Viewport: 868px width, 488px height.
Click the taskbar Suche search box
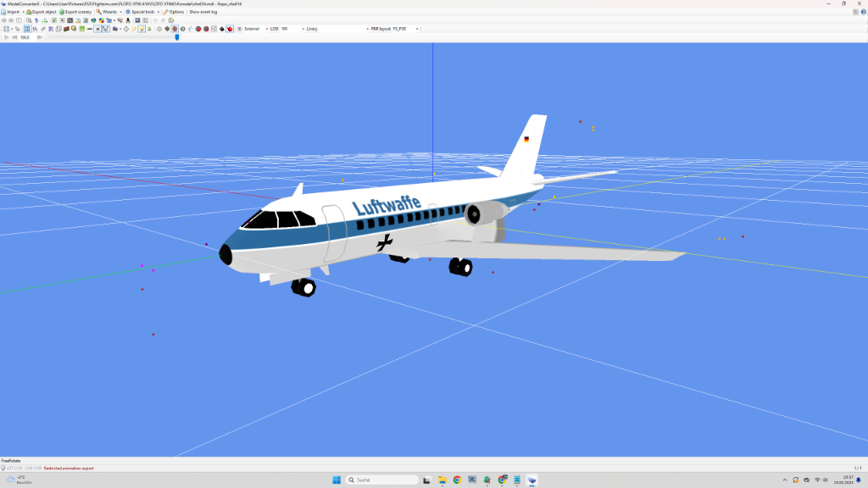click(382, 480)
